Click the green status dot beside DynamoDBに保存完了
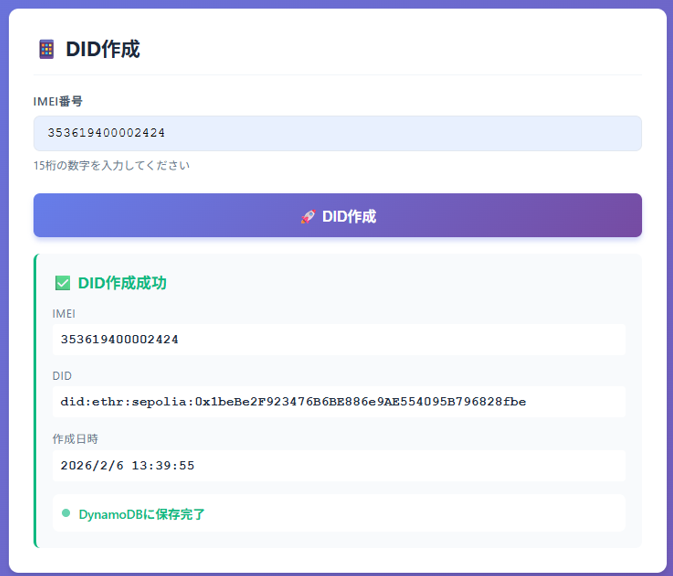The height and width of the screenshot is (576, 673). tap(66, 513)
